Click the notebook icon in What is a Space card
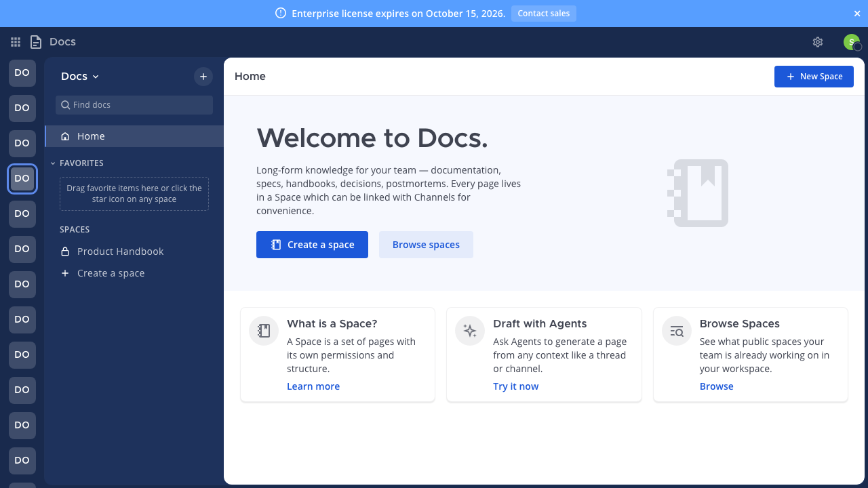 click(x=264, y=331)
